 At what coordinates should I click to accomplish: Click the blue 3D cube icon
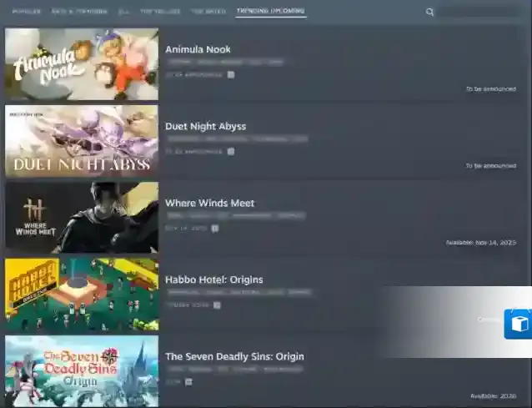click(x=518, y=324)
